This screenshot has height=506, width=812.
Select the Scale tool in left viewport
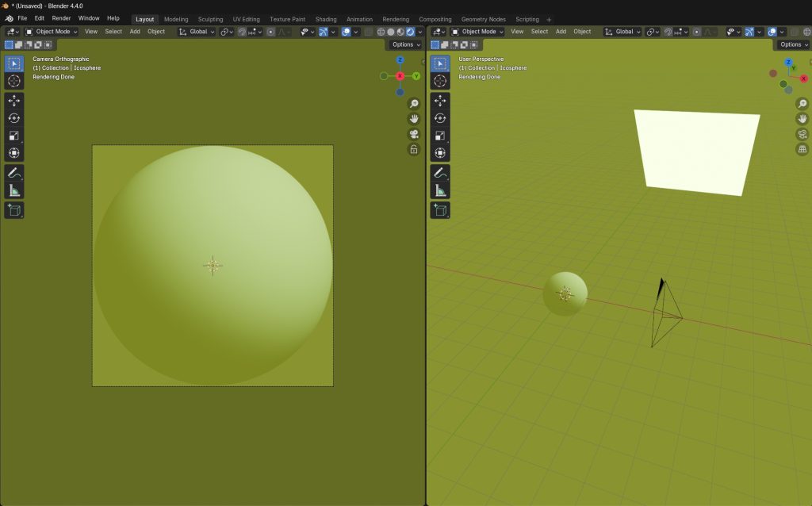[14, 136]
